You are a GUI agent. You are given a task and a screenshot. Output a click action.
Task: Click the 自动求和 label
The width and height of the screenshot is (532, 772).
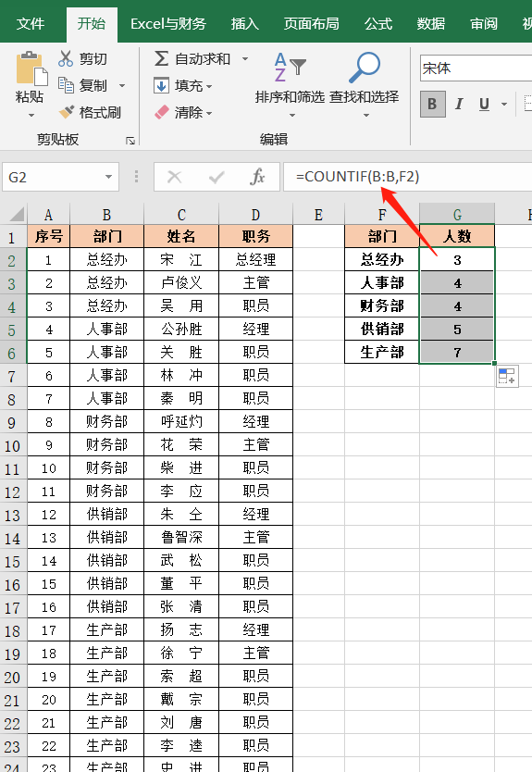pyautogui.click(x=203, y=59)
